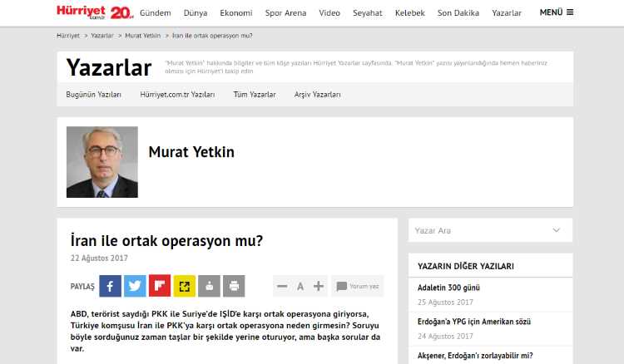Share article on Facebook
This screenshot has height=364, width=624.
(110, 286)
